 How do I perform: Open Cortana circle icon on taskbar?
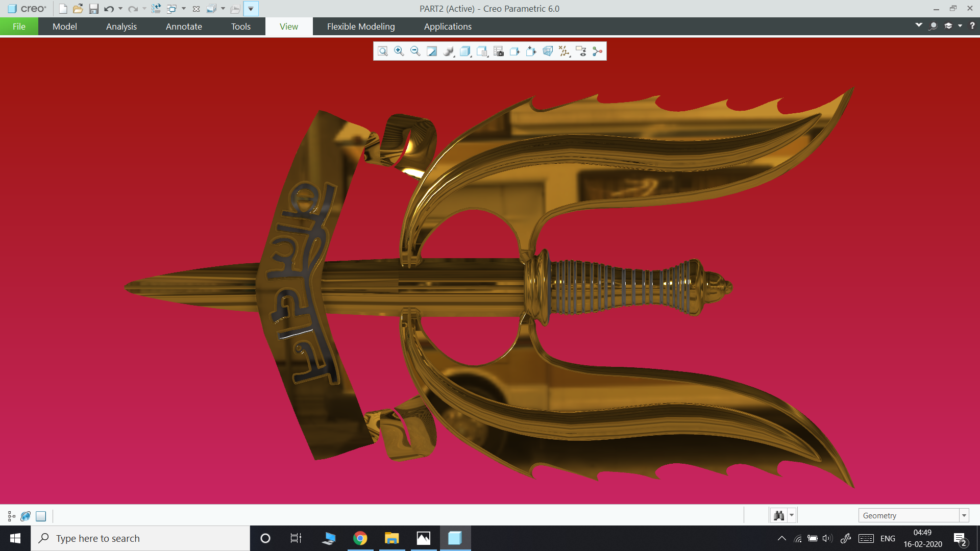pos(265,538)
